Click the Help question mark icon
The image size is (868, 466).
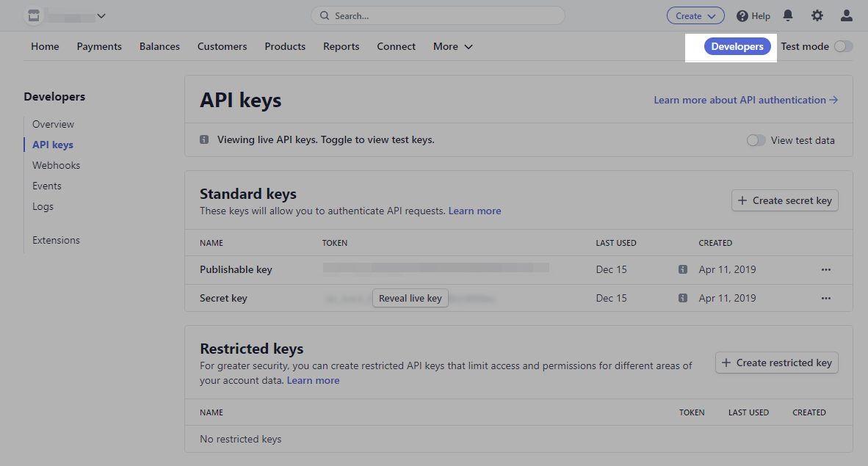(742, 15)
